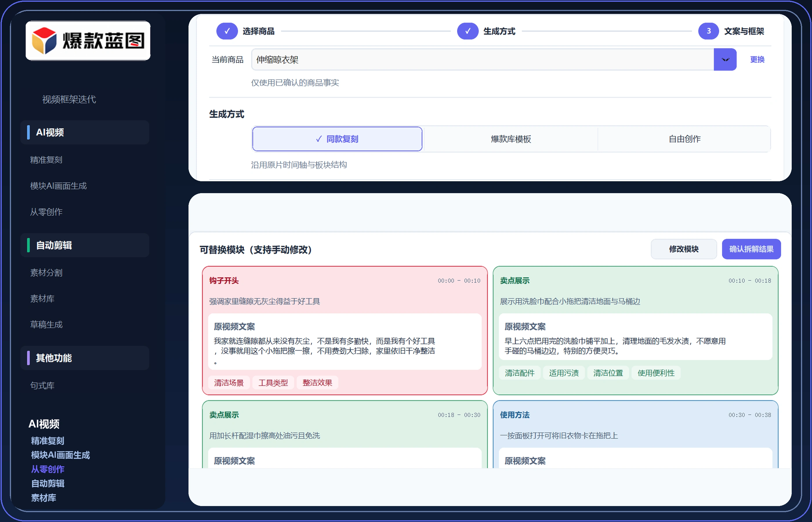Viewport: 812px width, 522px height.
Task: Click the 伸缩晾衣架 product field
Action: tap(483, 60)
